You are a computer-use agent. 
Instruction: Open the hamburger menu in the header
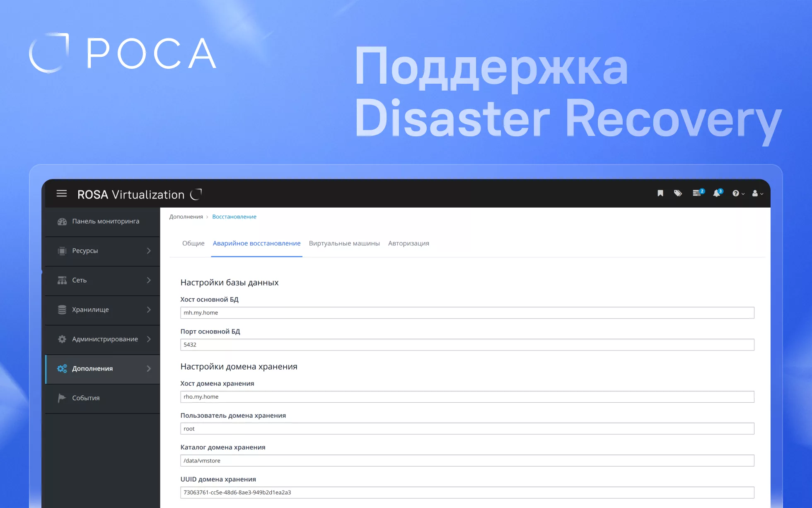click(62, 194)
